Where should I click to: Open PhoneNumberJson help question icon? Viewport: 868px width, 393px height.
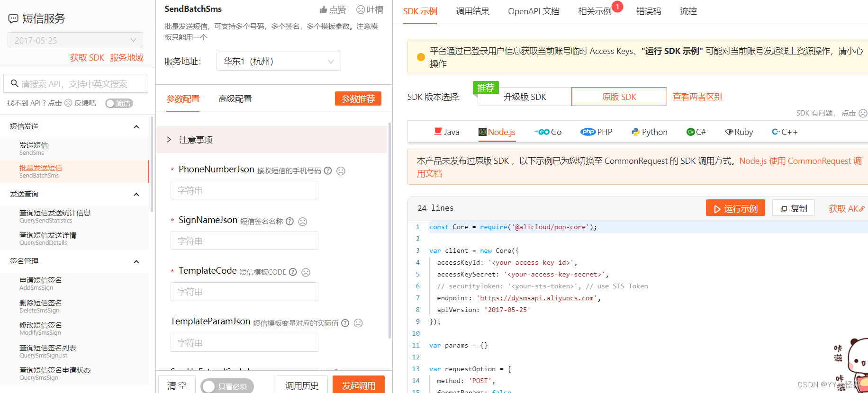328,170
